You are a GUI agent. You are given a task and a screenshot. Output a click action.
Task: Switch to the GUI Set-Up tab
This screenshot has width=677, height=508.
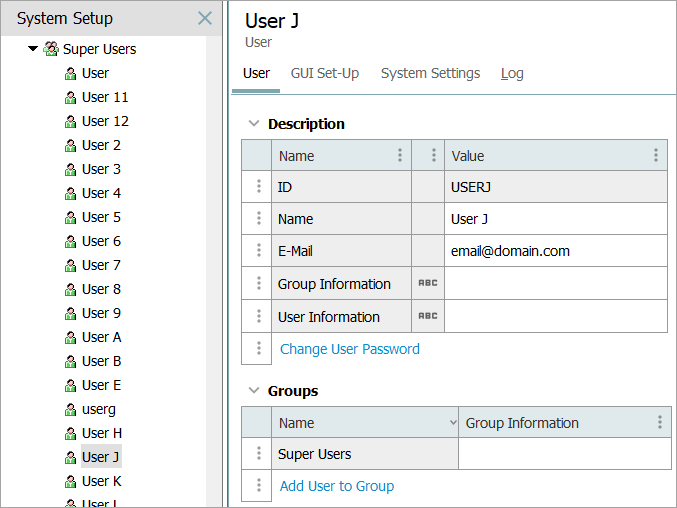(x=325, y=73)
